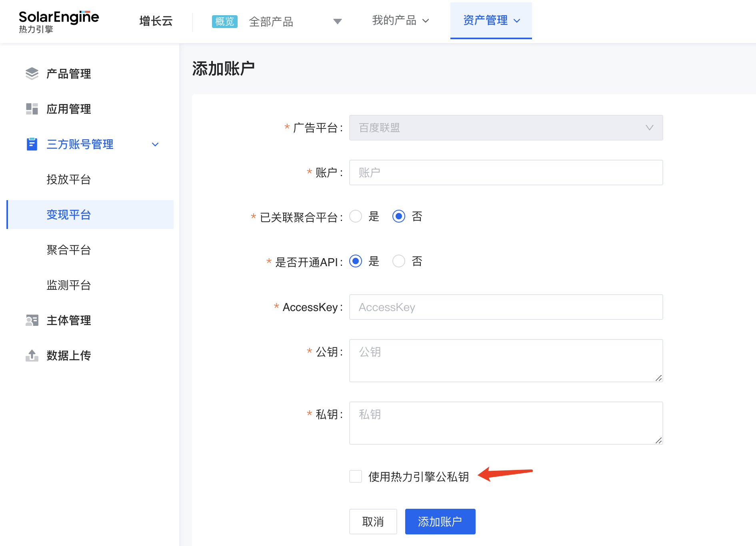
Task: Open the 全部产品 dropdown arrow
Action: pos(338,21)
